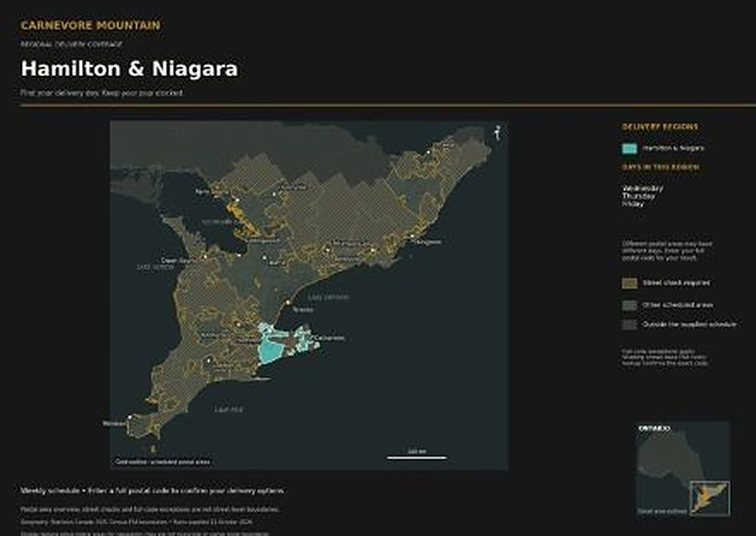The width and height of the screenshot is (756, 536).
Task: Click the Owen Sound city label on map
Action: pyautogui.click(x=179, y=260)
